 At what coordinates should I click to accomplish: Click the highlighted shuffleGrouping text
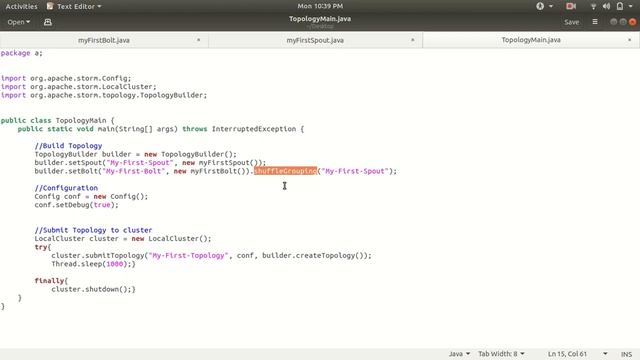pyautogui.click(x=285, y=171)
